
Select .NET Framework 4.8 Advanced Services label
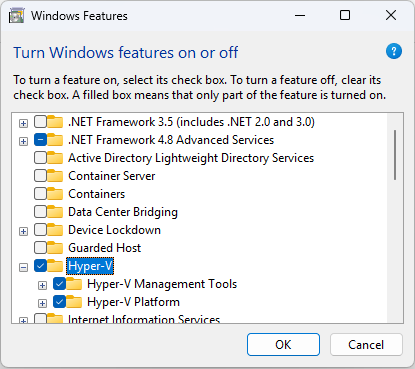[171, 140]
